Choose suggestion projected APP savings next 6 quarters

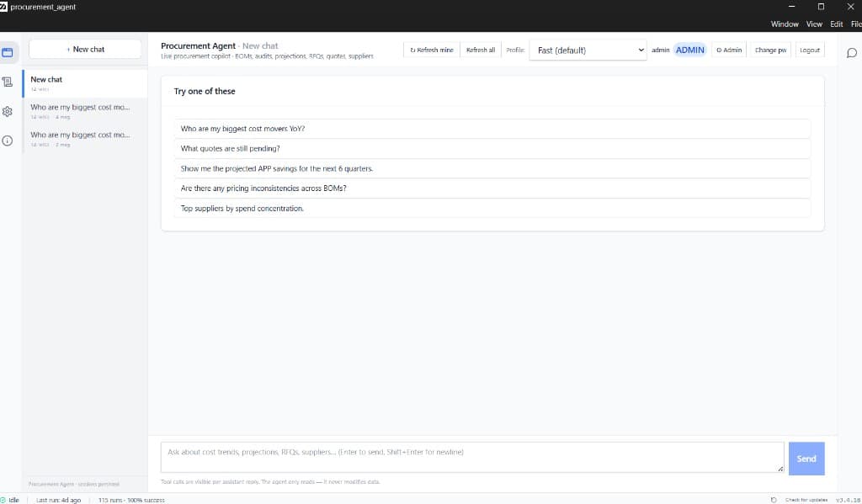click(492, 169)
